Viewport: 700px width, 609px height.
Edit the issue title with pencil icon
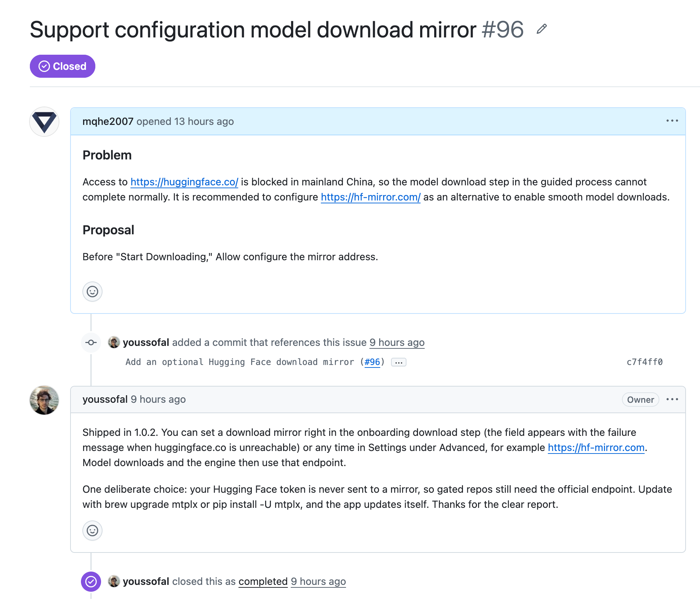coord(541,29)
